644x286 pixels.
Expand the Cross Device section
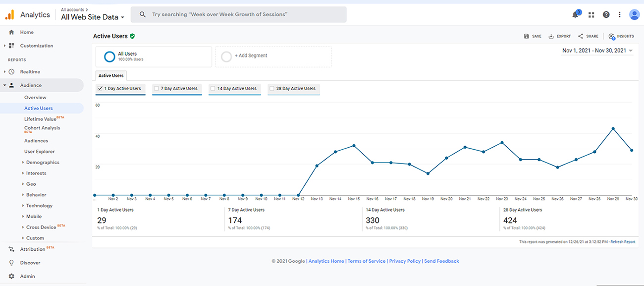click(23, 228)
